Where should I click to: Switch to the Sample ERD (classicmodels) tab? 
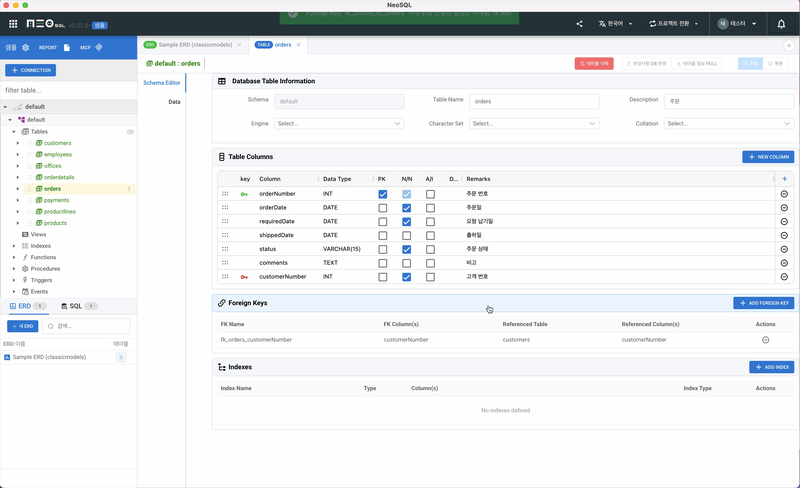190,45
